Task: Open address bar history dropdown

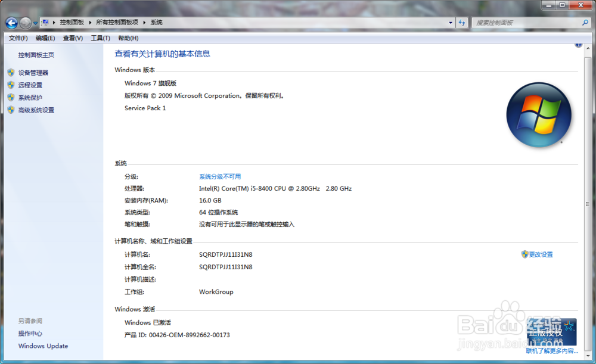Action: [451, 23]
